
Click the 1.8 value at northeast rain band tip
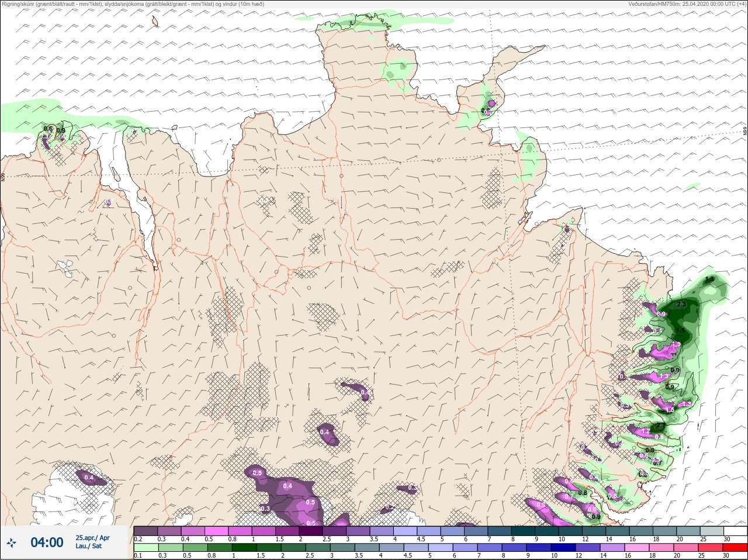(x=710, y=279)
